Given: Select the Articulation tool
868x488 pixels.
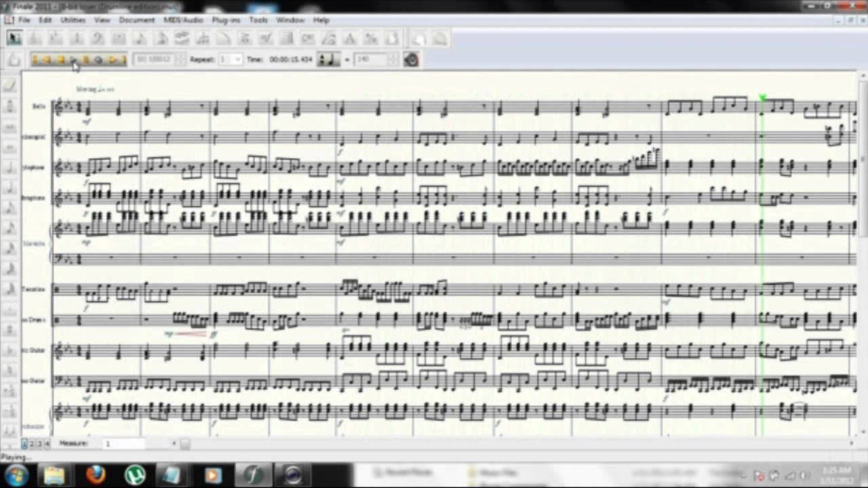Looking at the screenshot, I should coord(245,39).
